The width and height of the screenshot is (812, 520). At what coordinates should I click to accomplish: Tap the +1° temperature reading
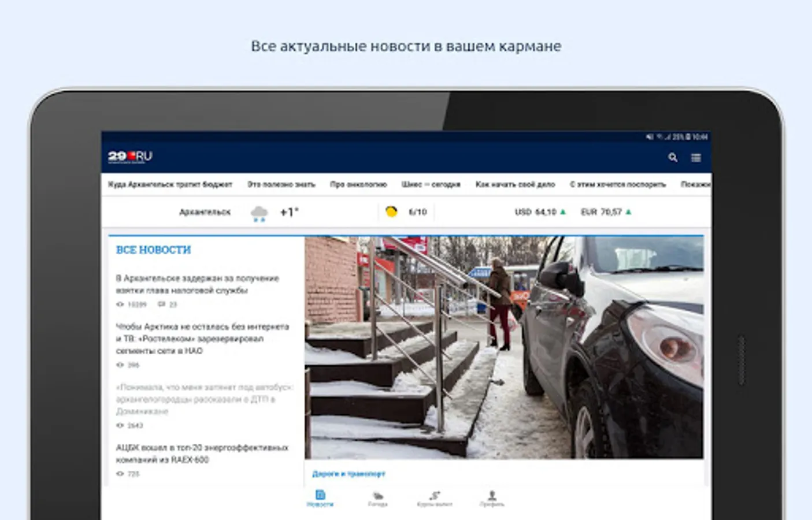click(x=289, y=212)
